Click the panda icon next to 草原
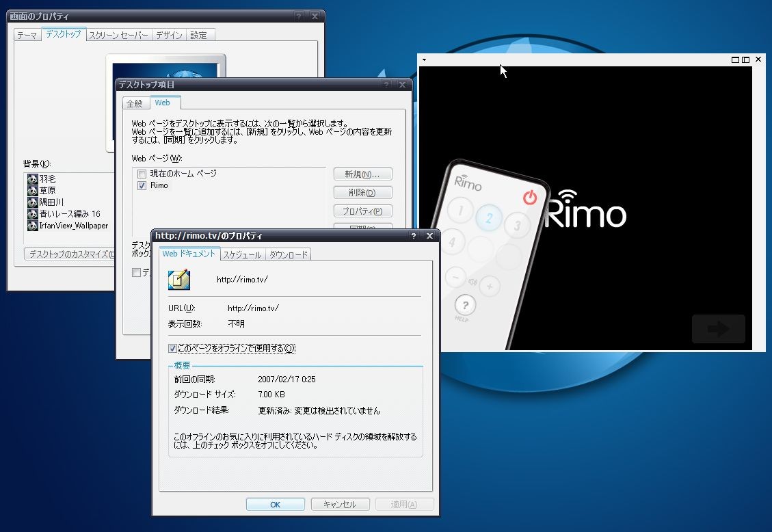 pyautogui.click(x=33, y=191)
